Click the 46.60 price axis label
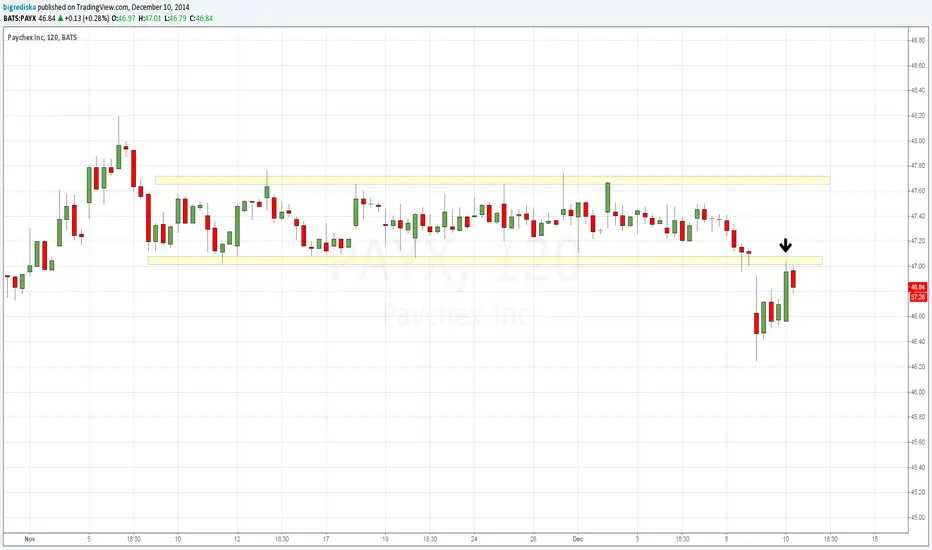 click(x=918, y=316)
